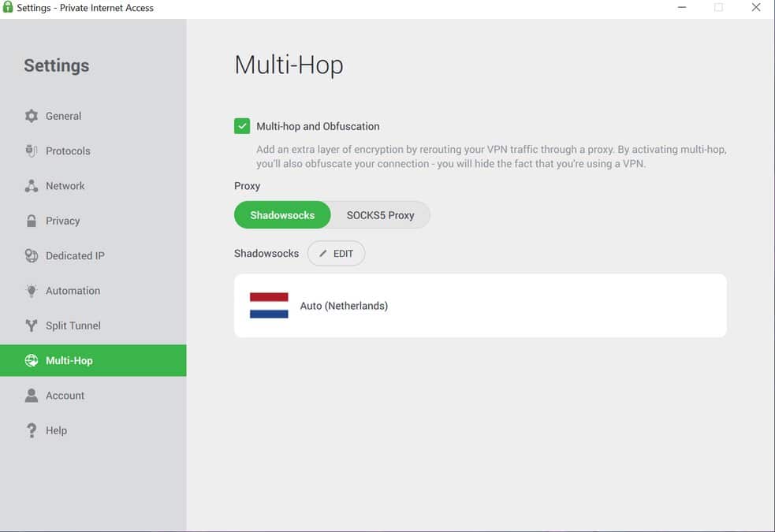
Task: Click the Multi-hop and Obfuscation label
Action: pyautogui.click(x=318, y=126)
